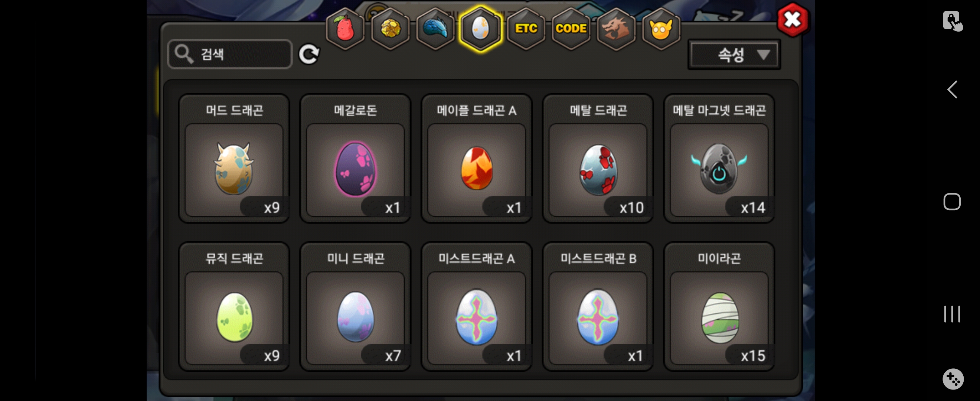Click the refresh arrow next to search
The width and height of the screenshot is (980, 401).
[x=308, y=55]
